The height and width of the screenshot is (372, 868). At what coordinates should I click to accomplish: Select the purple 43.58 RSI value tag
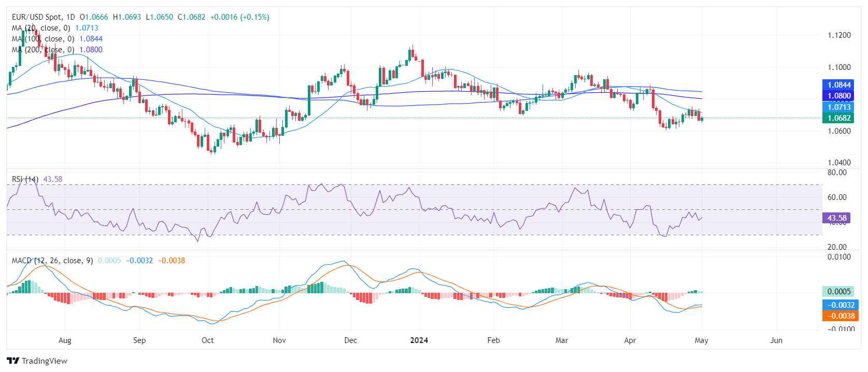click(x=836, y=218)
